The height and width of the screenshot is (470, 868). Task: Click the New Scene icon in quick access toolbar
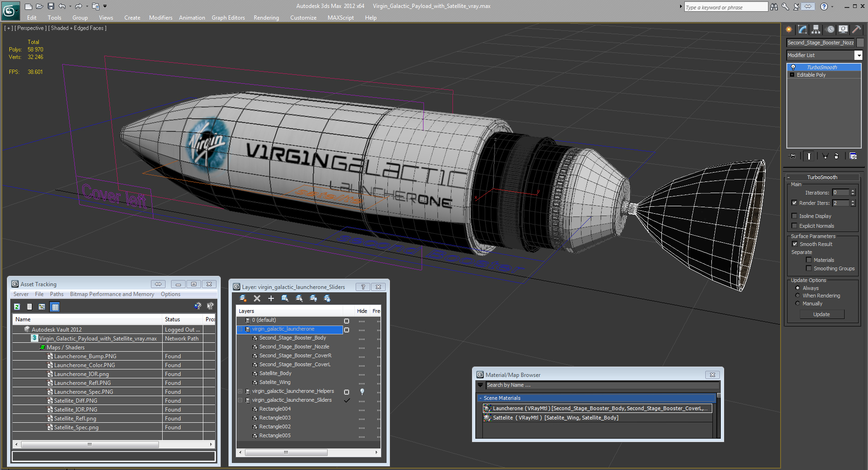point(29,7)
